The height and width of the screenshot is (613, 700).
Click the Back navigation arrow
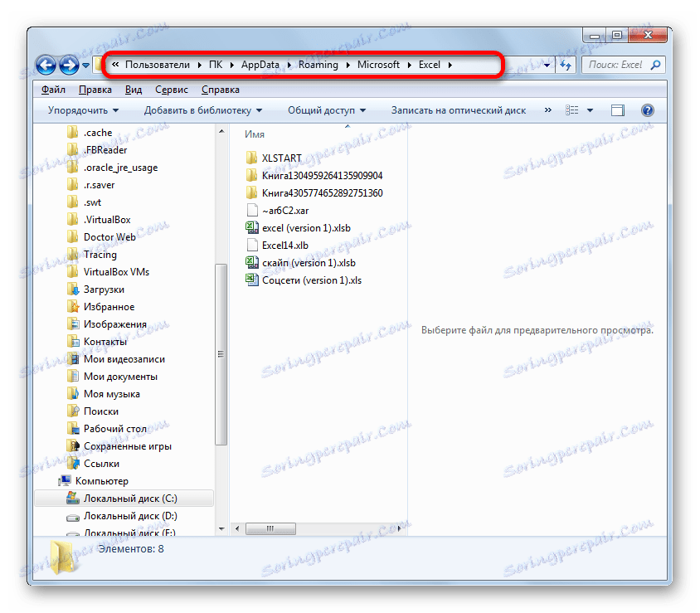[46, 66]
